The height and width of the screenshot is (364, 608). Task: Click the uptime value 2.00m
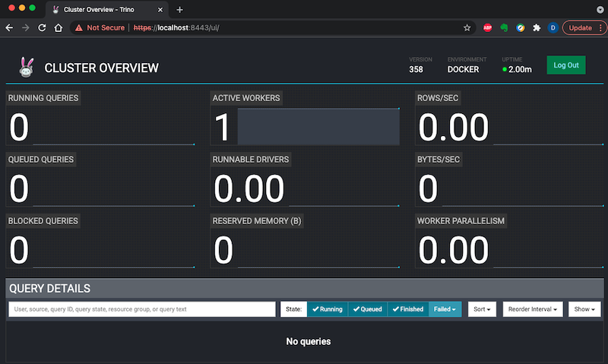click(x=520, y=69)
